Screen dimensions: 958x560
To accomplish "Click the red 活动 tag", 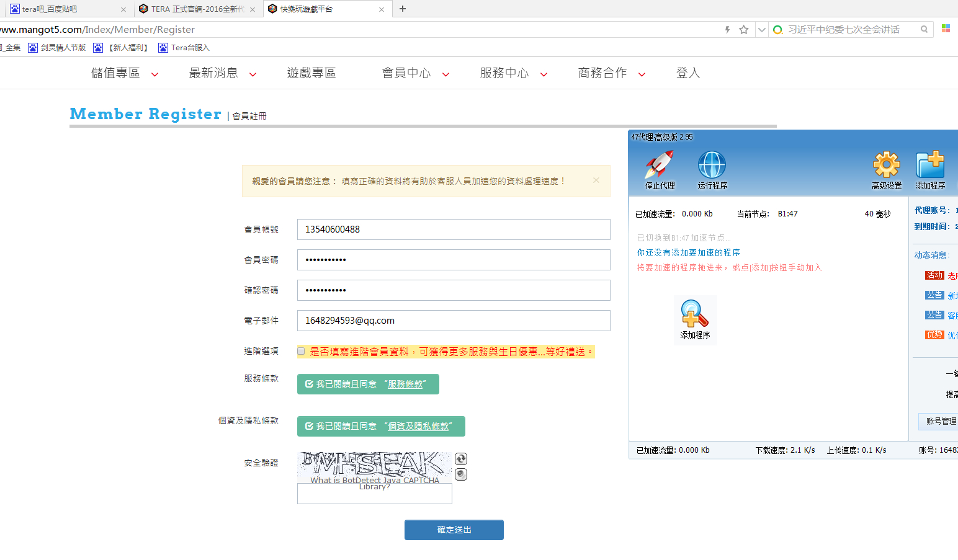I will coord(934,275).
